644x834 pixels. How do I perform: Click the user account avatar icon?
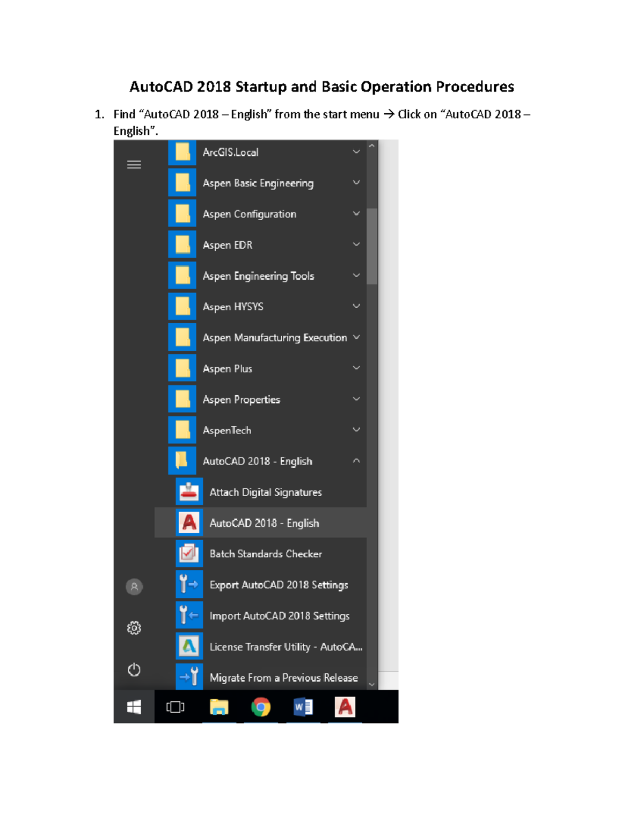pyautogui.click(x=134, y=586)
